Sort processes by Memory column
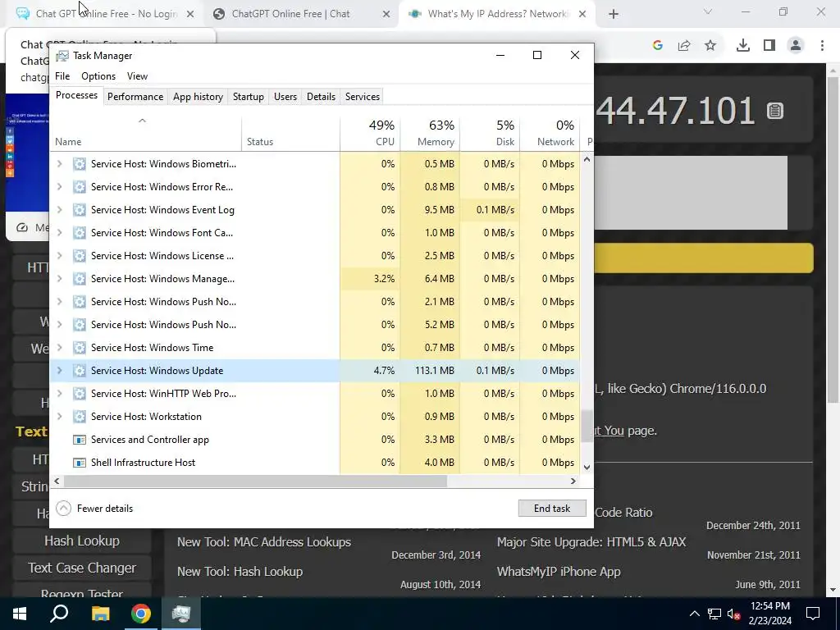Image resolution: width=840 pixels, height=630 pixels. pyautogui.click(x=430, y=133)
